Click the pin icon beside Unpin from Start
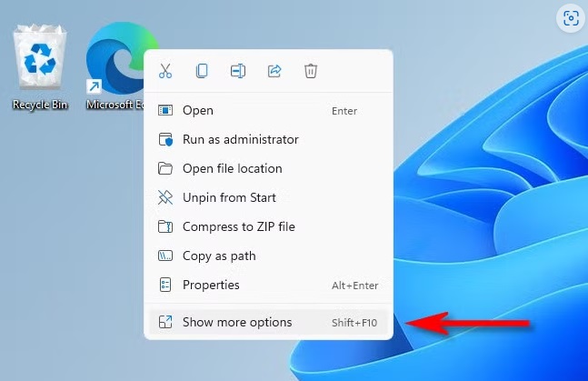 point(165,197)
